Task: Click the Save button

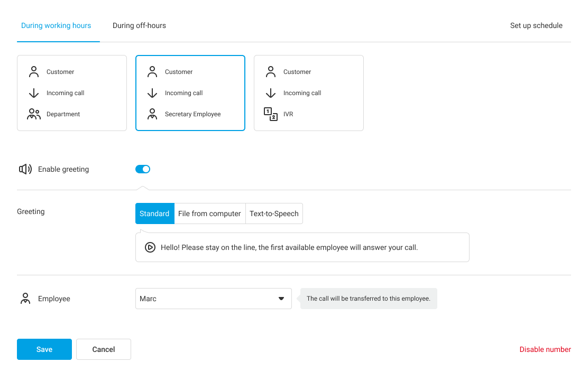Action: click(x=44, y=349)
